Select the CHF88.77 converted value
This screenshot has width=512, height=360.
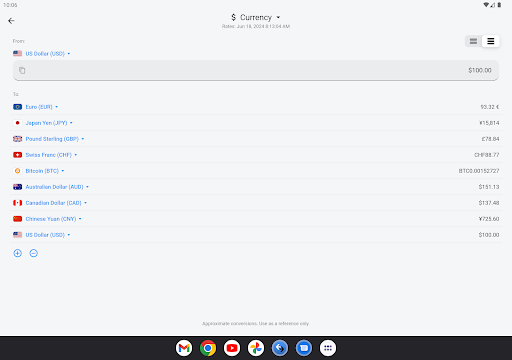(487, 155)
